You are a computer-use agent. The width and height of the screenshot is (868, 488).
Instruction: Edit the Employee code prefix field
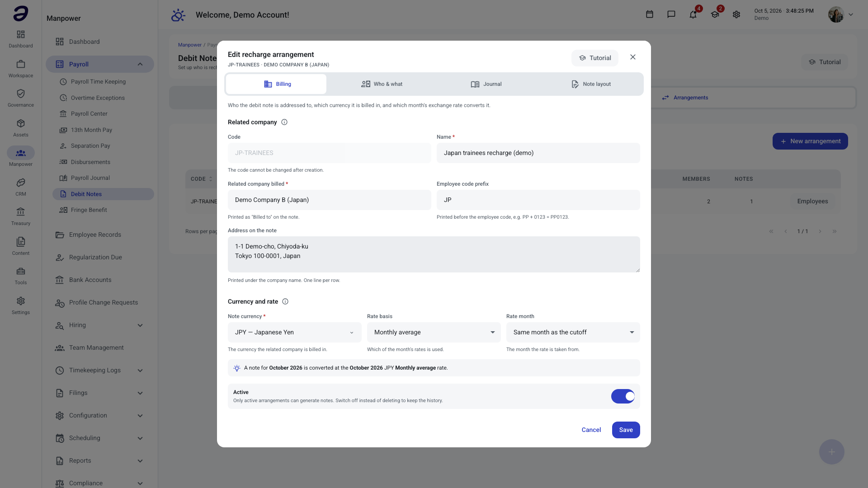tap(538, 200)
